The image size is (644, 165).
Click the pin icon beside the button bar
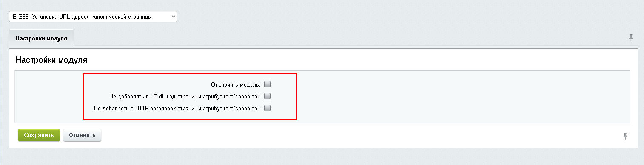[x=625, y=136]
